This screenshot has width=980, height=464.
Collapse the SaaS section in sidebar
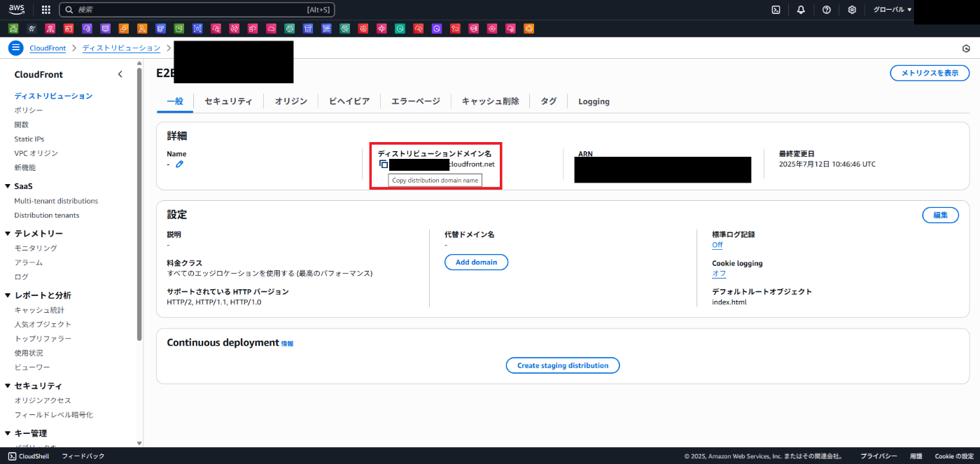pyautogui.click(x=8, y=186)
